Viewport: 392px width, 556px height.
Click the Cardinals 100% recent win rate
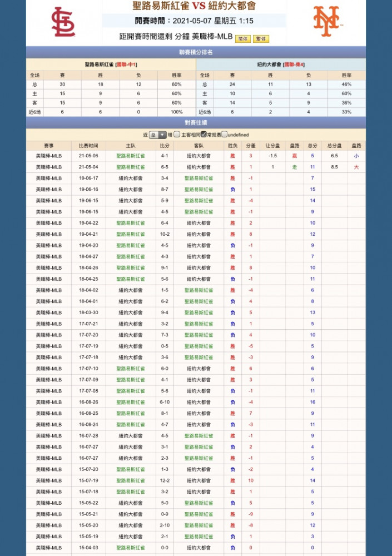[177, 112]
